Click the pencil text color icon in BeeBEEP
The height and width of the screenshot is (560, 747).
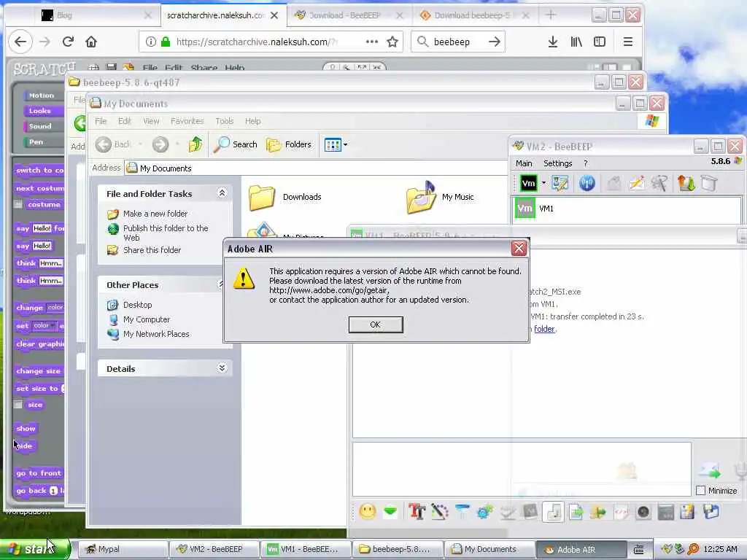(x=440, y=512)
